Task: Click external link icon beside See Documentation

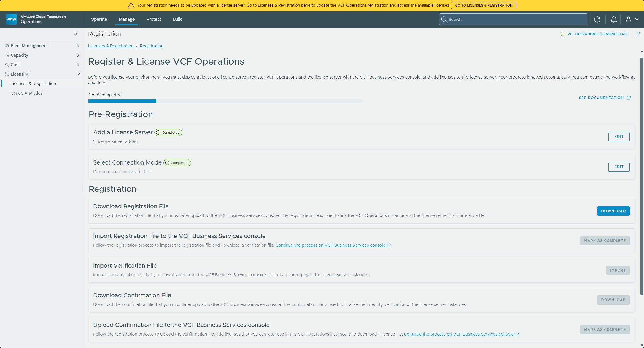Action: click(629, 98)
